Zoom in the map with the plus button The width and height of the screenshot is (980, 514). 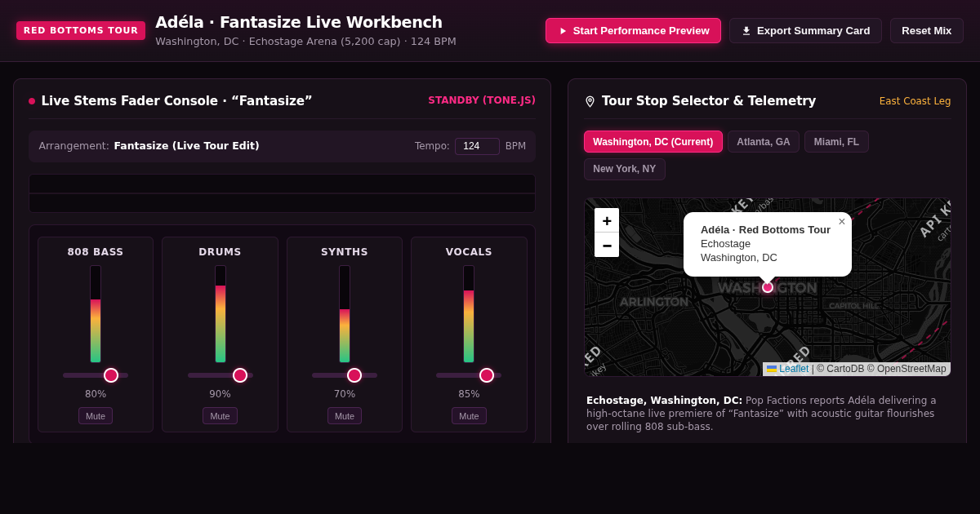pyautogui.click(x=607, y=220)
